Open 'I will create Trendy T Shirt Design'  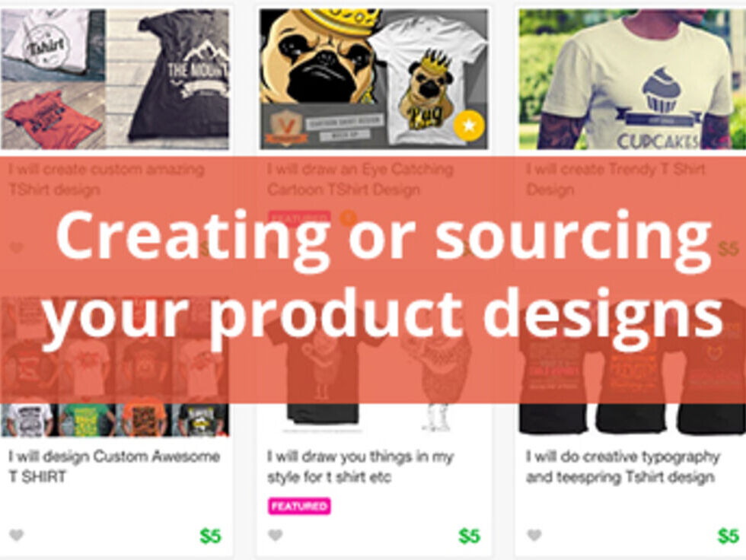click(616, 180)
